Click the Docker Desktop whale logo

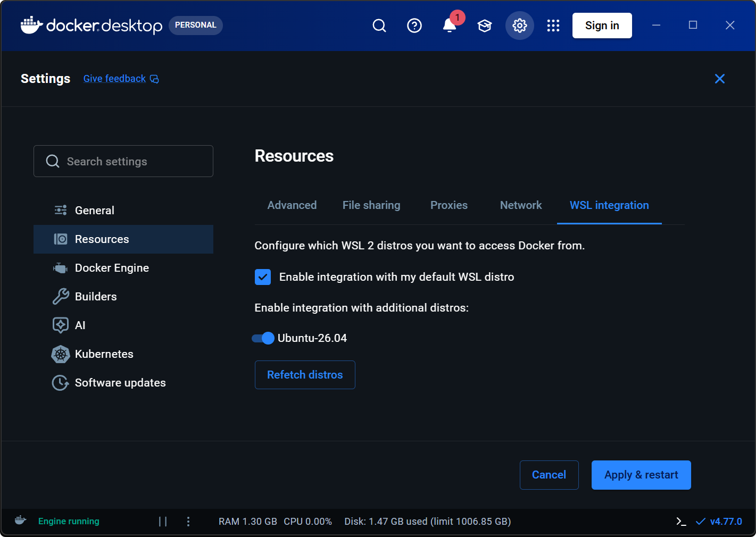[x=92, y=25]
